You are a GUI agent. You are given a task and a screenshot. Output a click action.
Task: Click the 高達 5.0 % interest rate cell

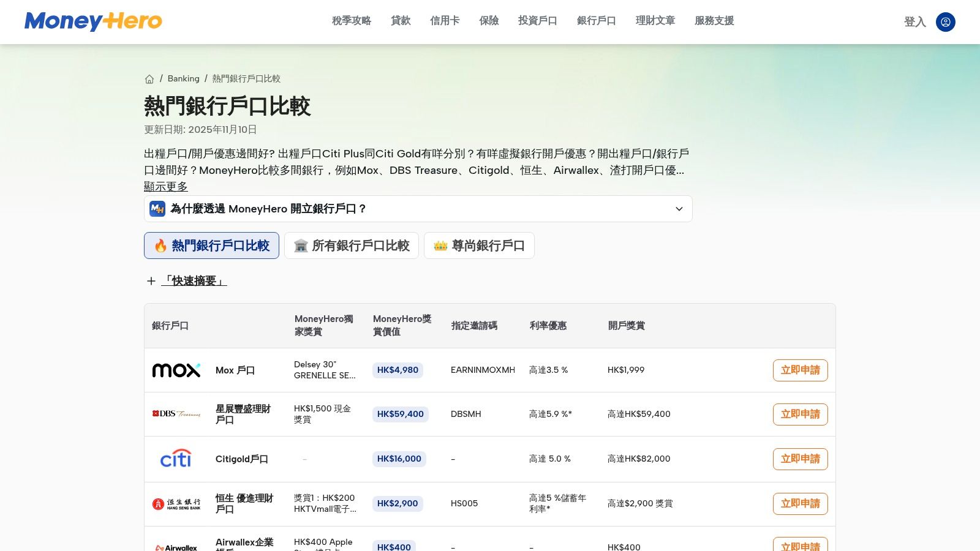click(550, 459)
